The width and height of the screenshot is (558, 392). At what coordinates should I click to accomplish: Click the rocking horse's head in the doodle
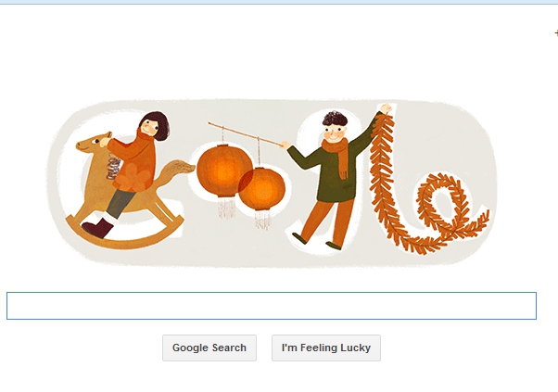tap(94, 143)
